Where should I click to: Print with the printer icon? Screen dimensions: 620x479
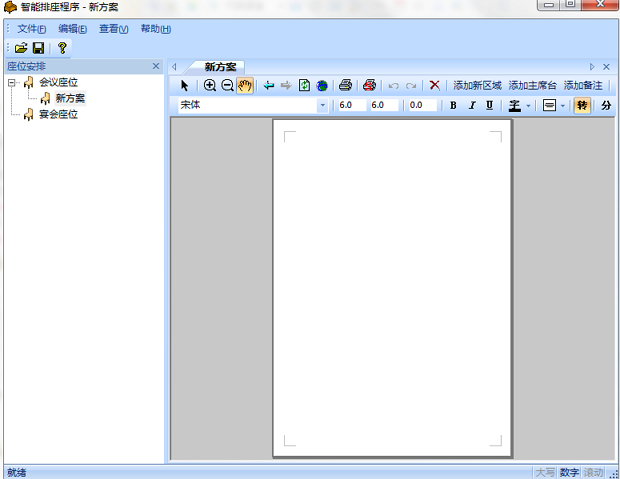pos(346,85)
